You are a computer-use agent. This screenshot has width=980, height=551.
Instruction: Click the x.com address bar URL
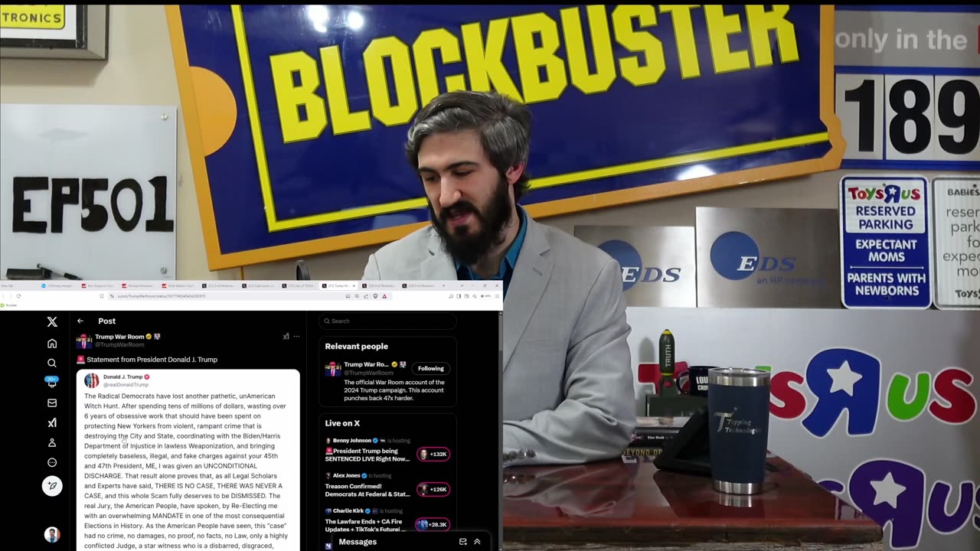coord(162,296)
